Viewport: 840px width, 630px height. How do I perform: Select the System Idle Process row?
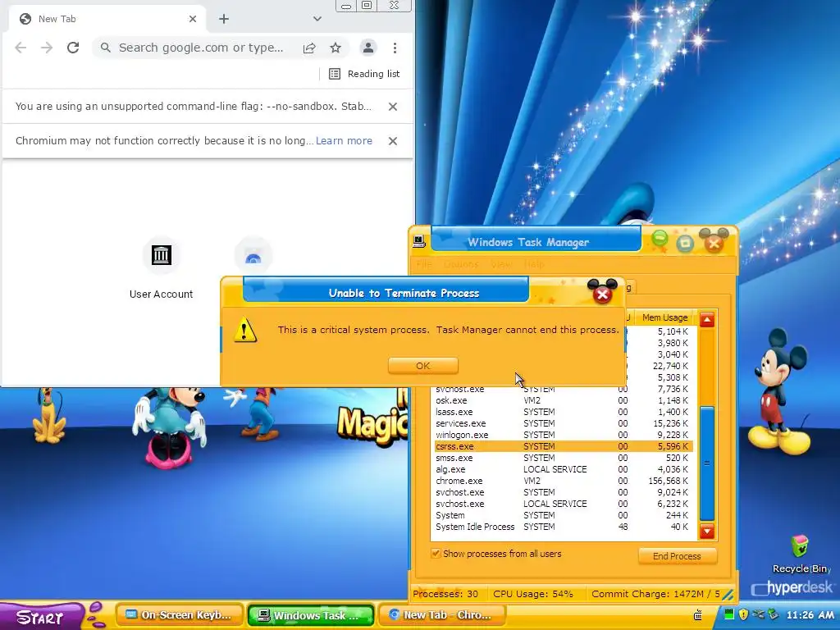point(563,527)
